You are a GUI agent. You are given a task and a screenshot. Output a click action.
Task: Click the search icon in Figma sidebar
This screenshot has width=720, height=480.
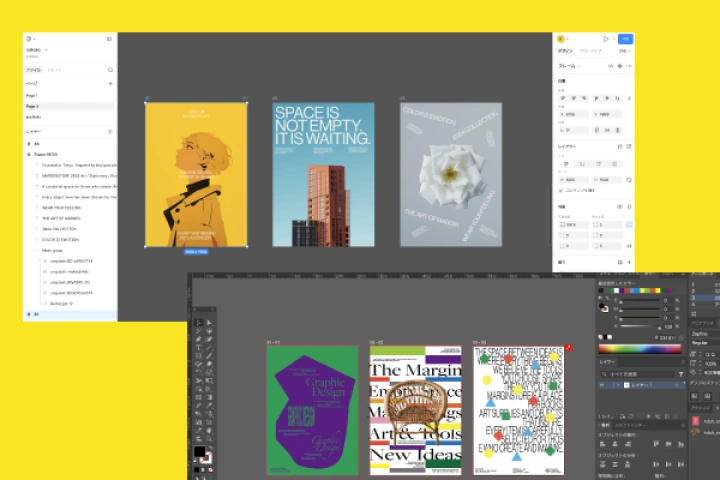[x=110, y=70]
